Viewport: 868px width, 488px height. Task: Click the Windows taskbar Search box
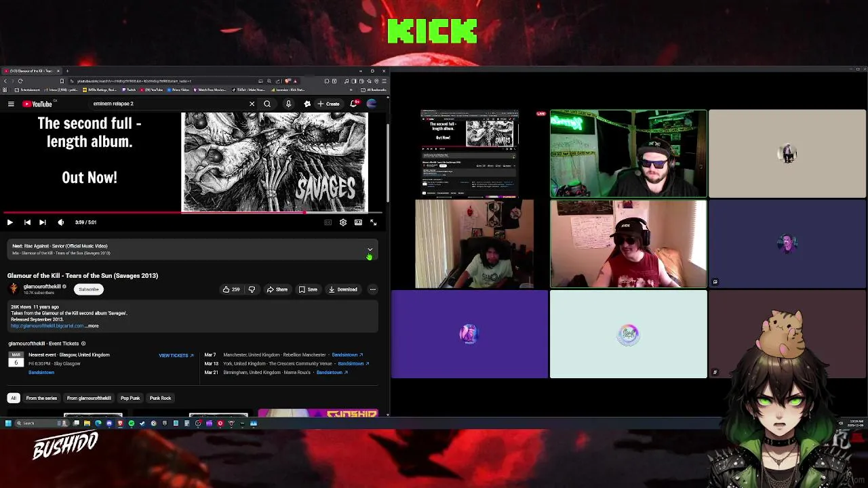click(41, 424)
